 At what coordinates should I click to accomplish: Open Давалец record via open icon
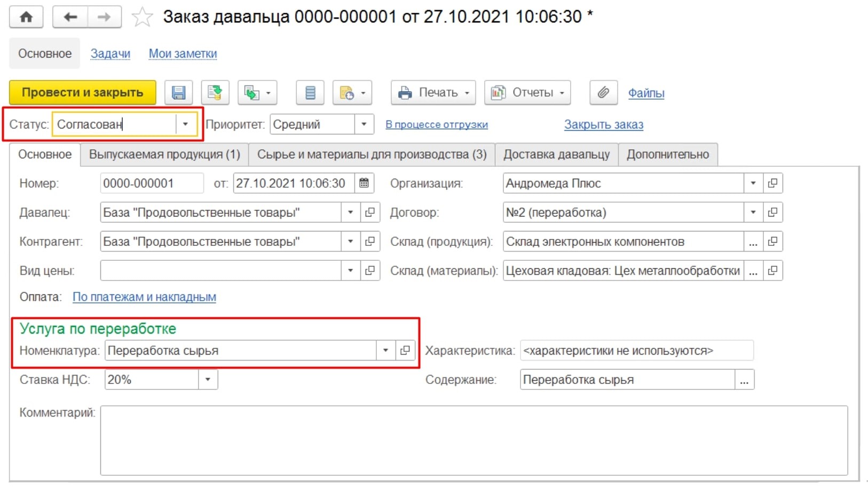point(370,212)
